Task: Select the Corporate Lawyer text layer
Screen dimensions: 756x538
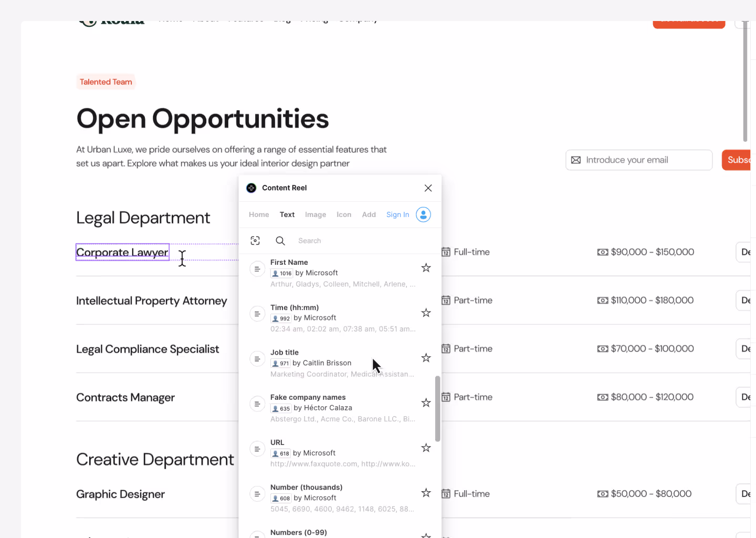Action: pyautogui.click(x=122, y=252)
